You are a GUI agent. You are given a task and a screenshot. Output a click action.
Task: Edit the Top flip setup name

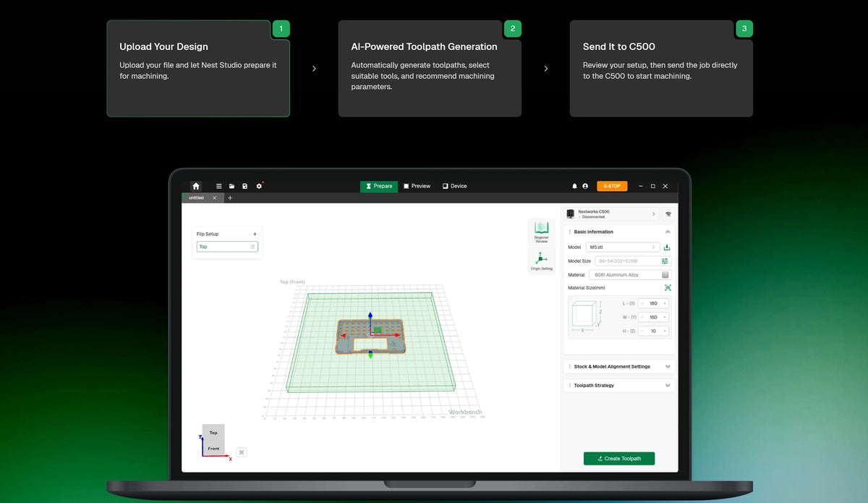pyautogui.click(x=252, y=247)
